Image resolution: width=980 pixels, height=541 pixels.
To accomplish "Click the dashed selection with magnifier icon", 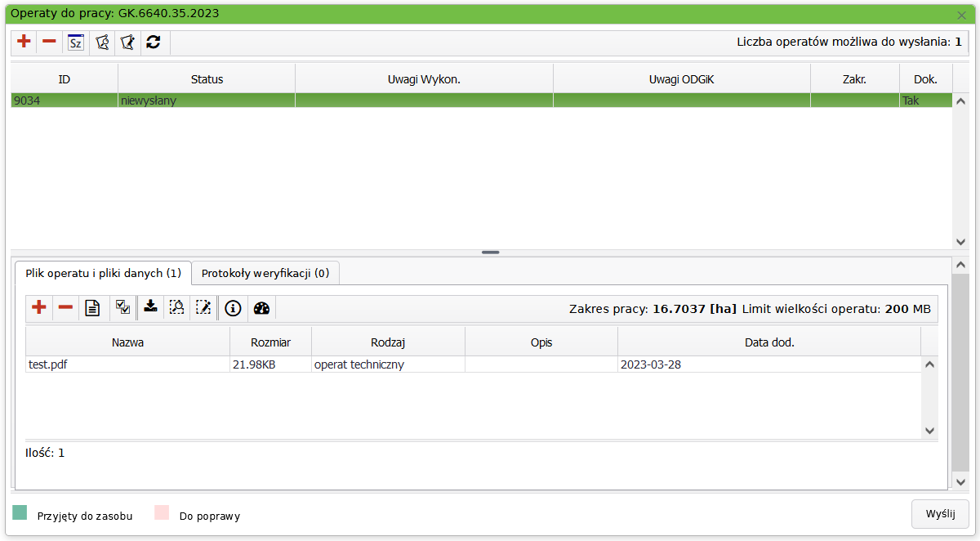I will point(176,307).
